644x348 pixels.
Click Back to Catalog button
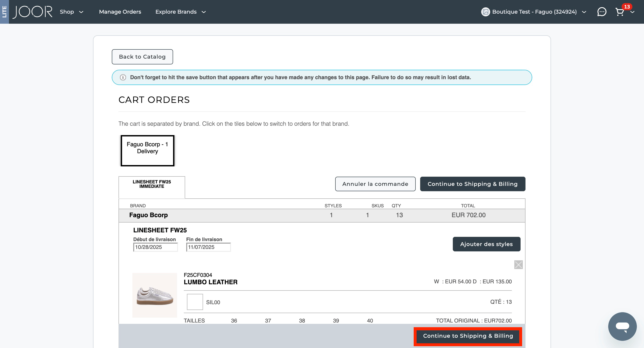pyautogui.click(x=142, y=57)
